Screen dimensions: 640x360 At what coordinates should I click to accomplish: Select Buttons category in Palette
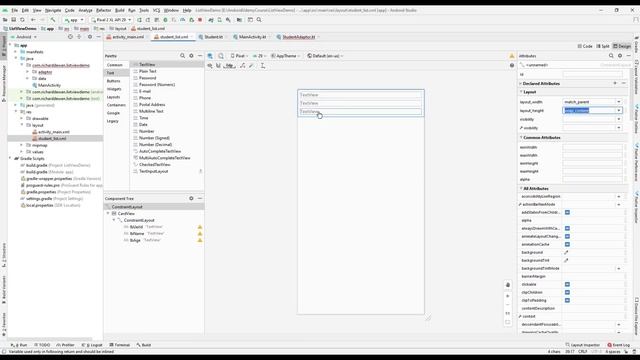[113, 81]
